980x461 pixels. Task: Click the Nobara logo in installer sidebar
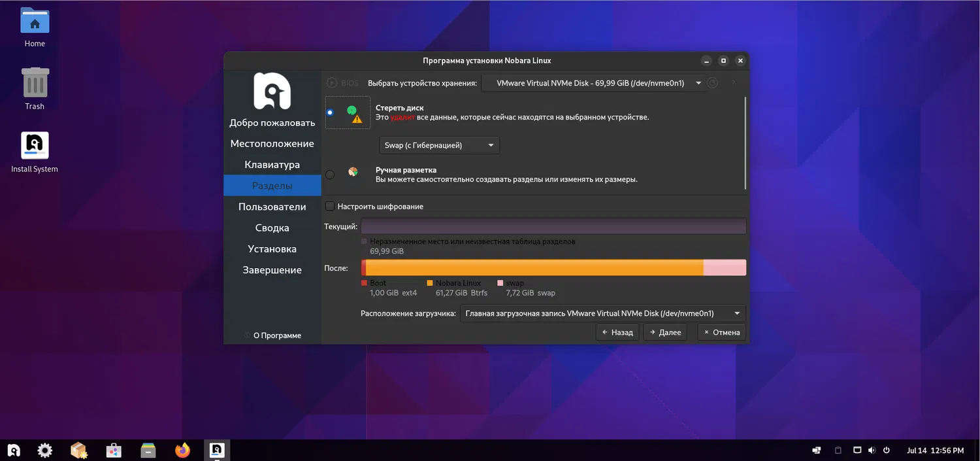272,91
